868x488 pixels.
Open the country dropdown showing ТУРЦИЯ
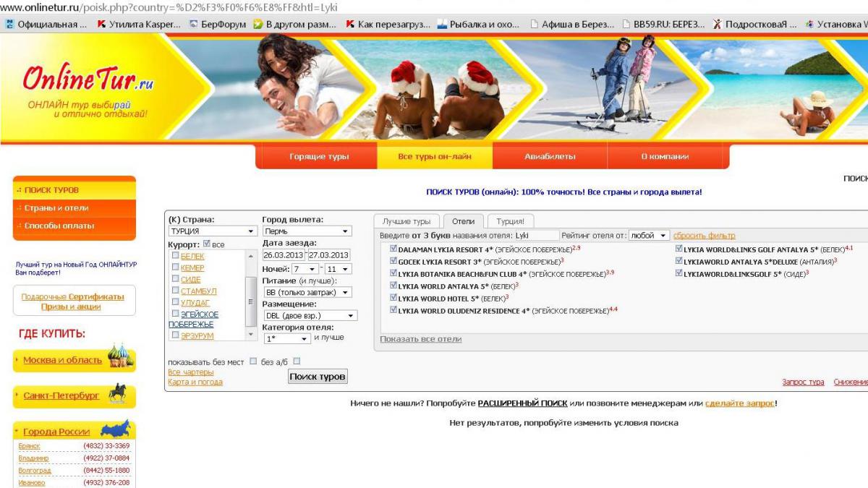[x=213, y=231]
